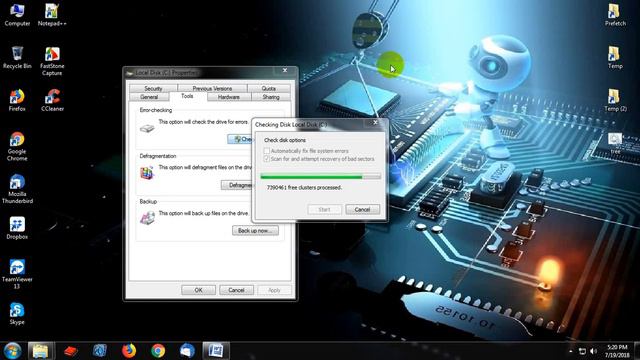
Task: Click the Defragment now button
Action: pyautogui.click(x=237, y=185)
